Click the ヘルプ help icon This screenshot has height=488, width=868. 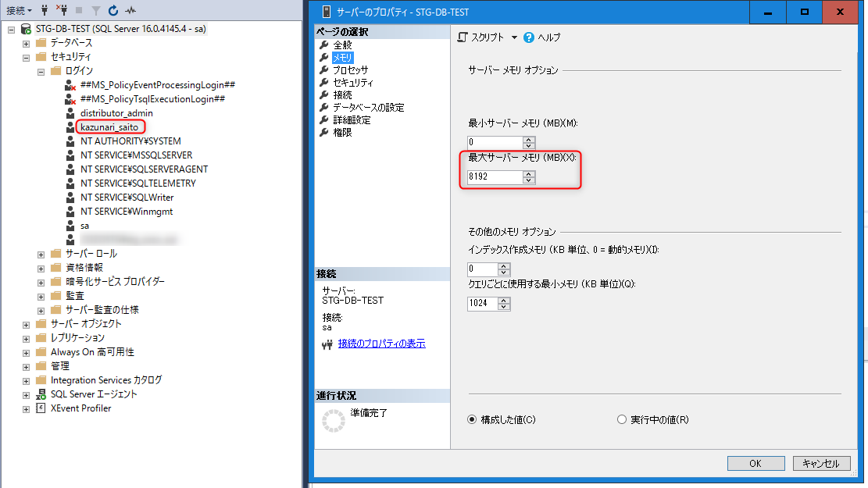click(x=529, y=37)
